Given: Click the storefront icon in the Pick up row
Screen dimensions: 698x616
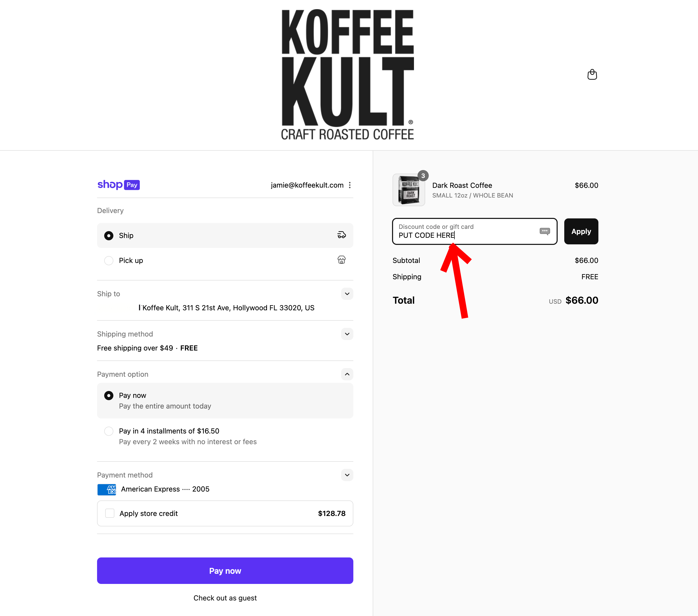Looking at the screenshot, I should pos(342,260).
